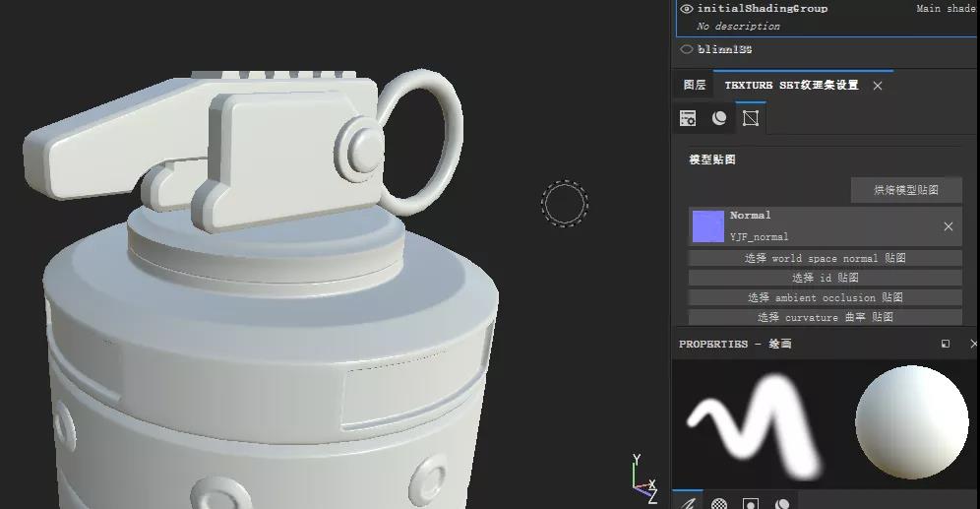This screenshot has height=509, width=980.
Task: Close the Texture Set settings tab
Action: pyautogui.click(x=878, y=86)
